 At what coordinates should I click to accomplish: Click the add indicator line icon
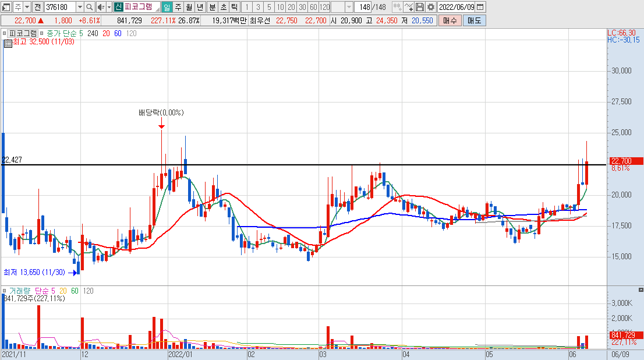click(409, 7)
